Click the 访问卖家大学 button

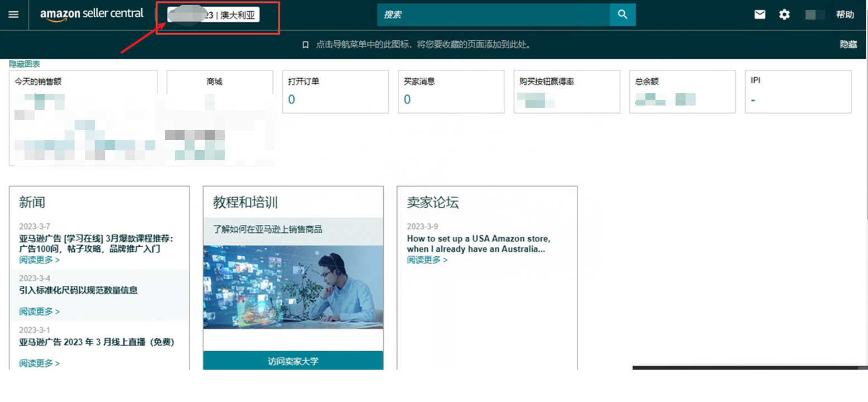pos(293,361)
